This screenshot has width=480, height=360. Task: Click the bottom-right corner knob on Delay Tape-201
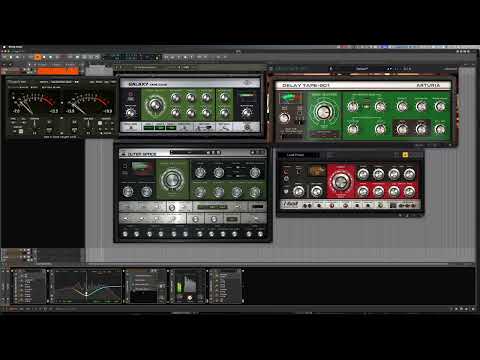[x=440, y=129]
